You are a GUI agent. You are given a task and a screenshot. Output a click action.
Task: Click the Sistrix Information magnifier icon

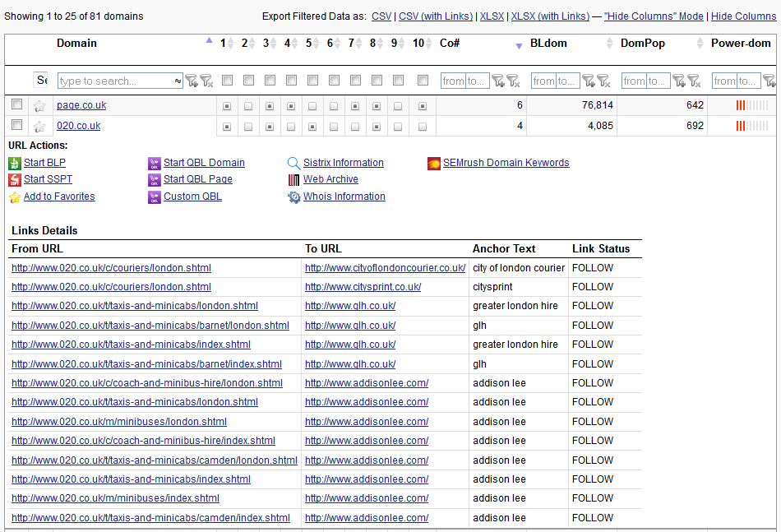coord(293,164)
